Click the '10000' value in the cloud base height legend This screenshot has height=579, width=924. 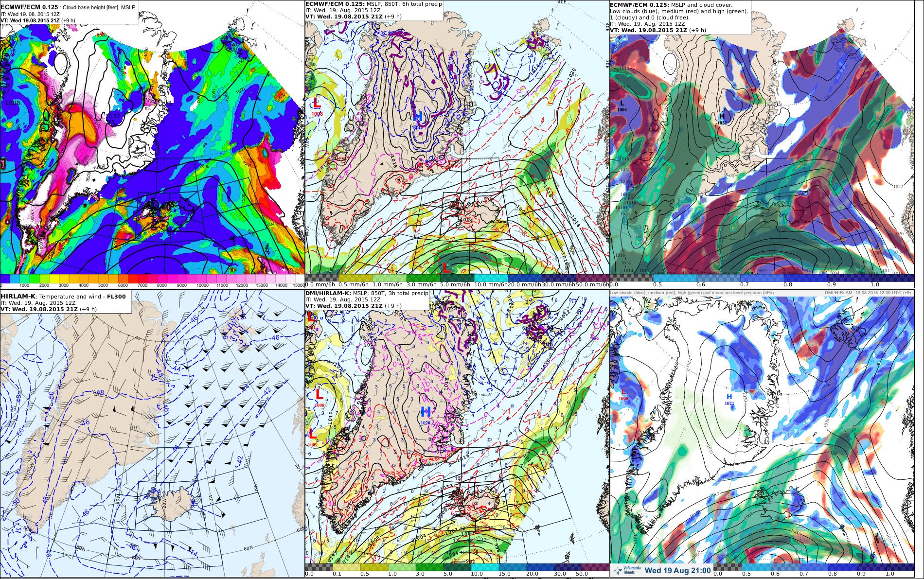202,285
